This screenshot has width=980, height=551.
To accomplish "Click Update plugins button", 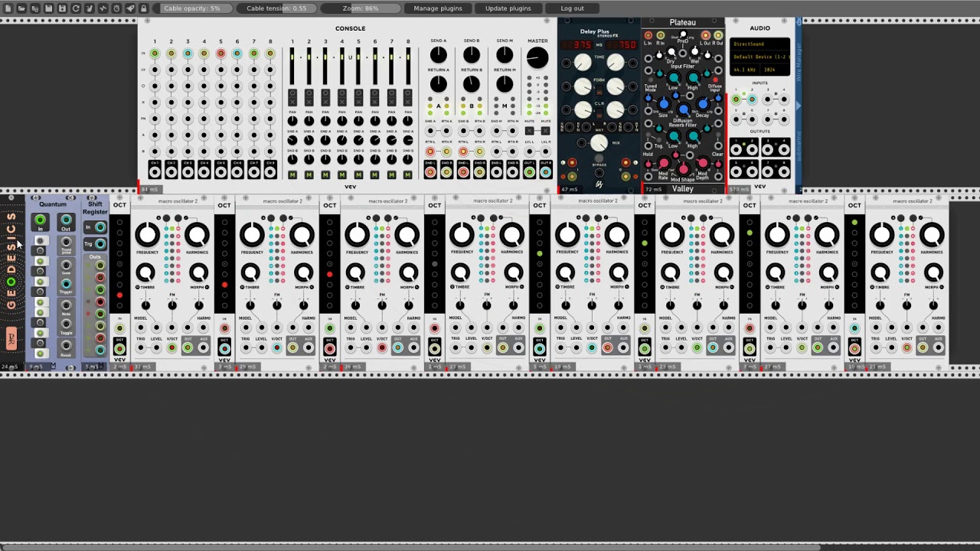I will click(508, 8).
